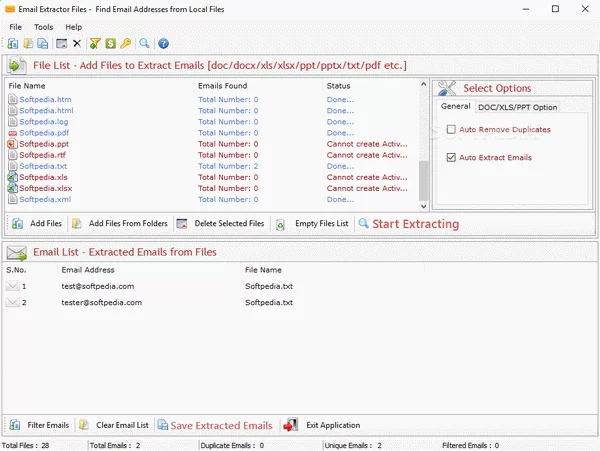Open the Tools menu
The width and height of the screenshot is (600, 451).
tap(44, 27)
